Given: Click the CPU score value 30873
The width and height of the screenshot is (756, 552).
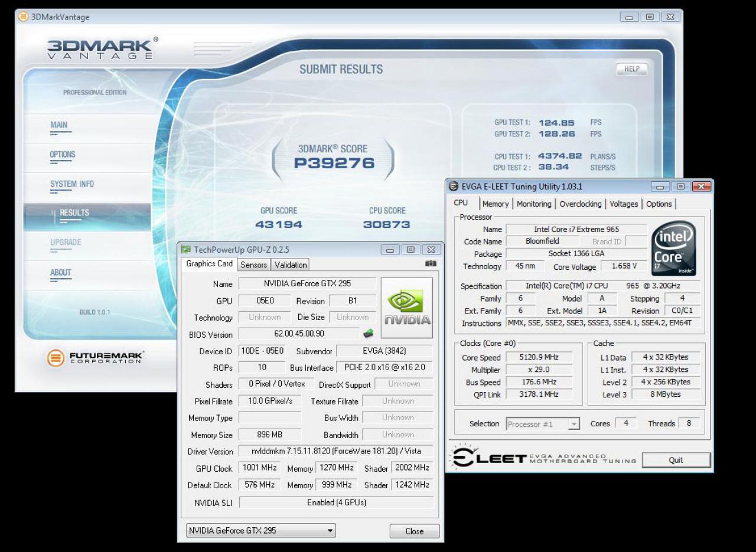Looking at the screenshot, I should click(x=387, y=224).
